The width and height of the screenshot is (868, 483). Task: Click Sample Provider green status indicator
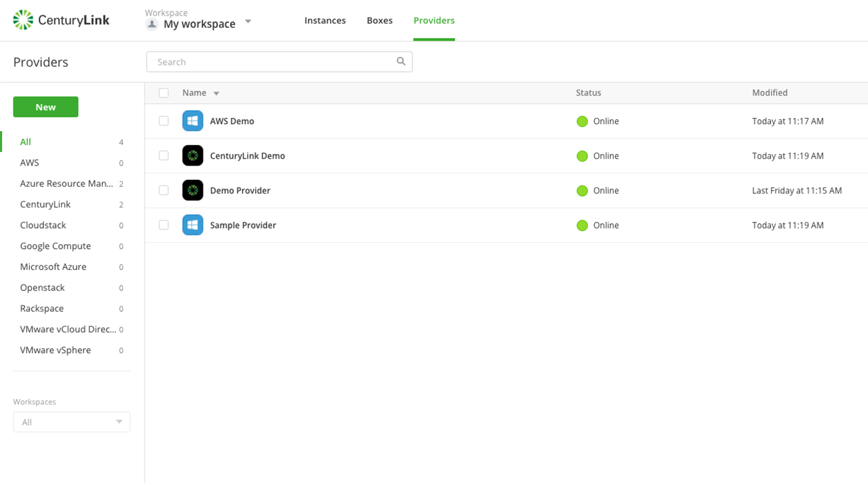click(582, 225)
